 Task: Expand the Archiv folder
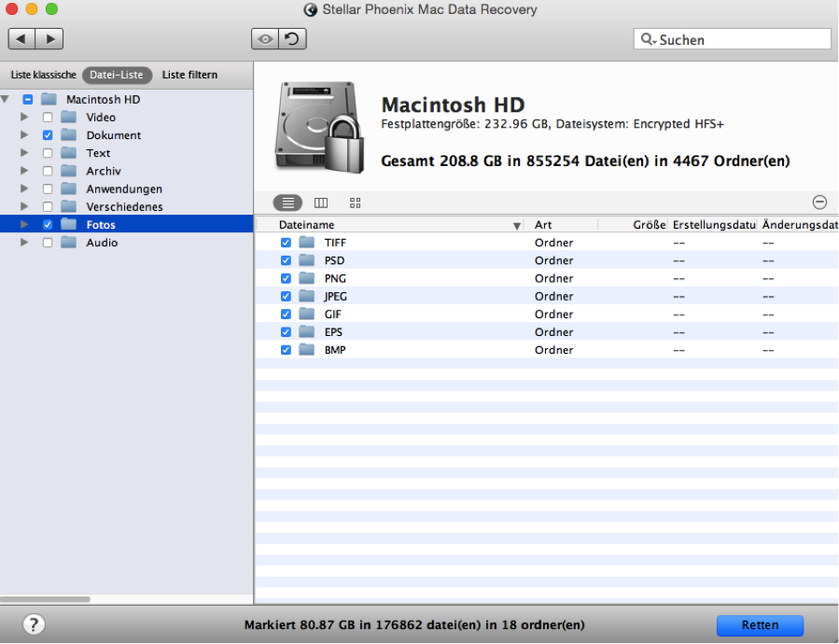click(24, 171)
